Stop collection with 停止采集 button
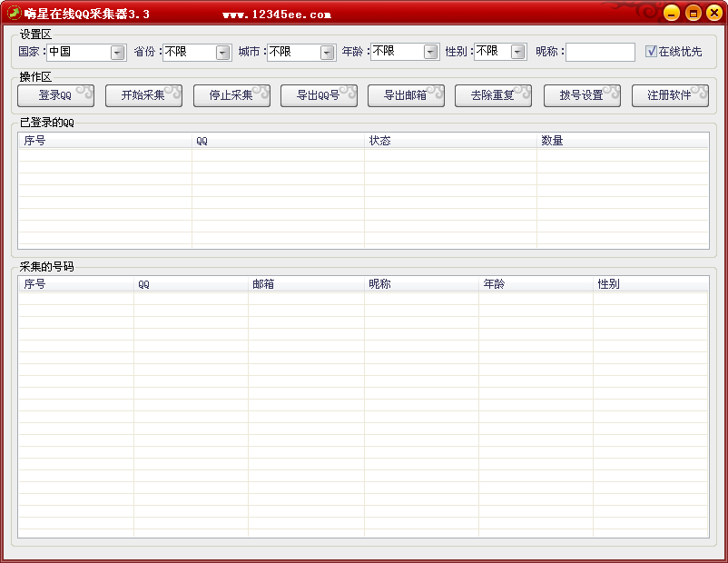Image resolution: width=728 pixels, height=563 pixels. click(x=231, y=95)
